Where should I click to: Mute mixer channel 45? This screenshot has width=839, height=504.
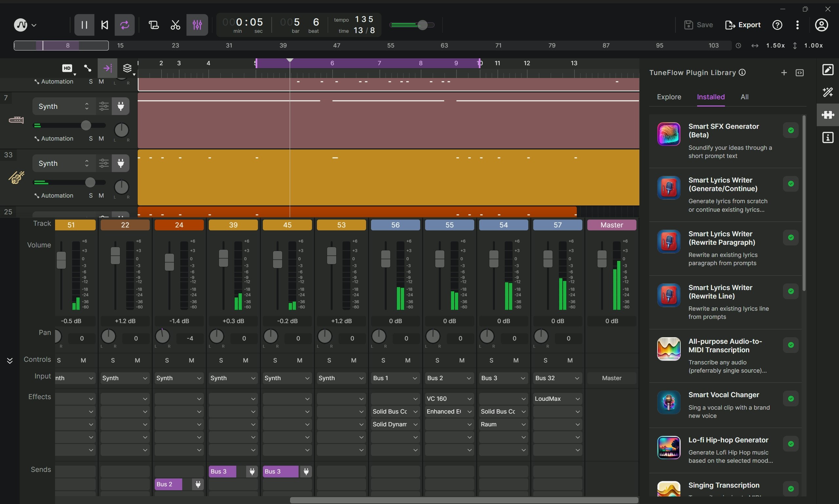click(x=300, y=360)
